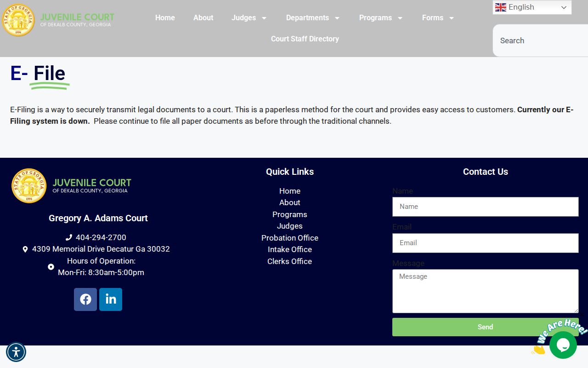This screenshot has width=588, height=368.
Task: Open Court Staff Directory menu item
Action: coord(305,39)
